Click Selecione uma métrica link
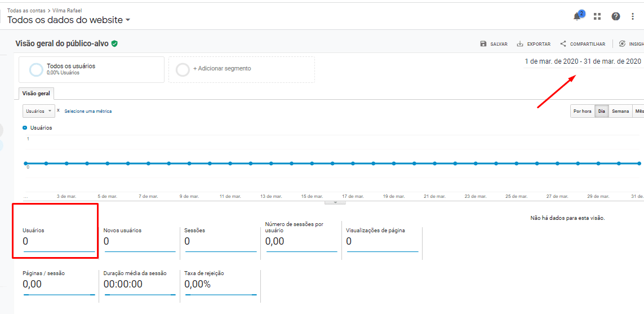Screen dimensions: 644x314 coord(88,111)
